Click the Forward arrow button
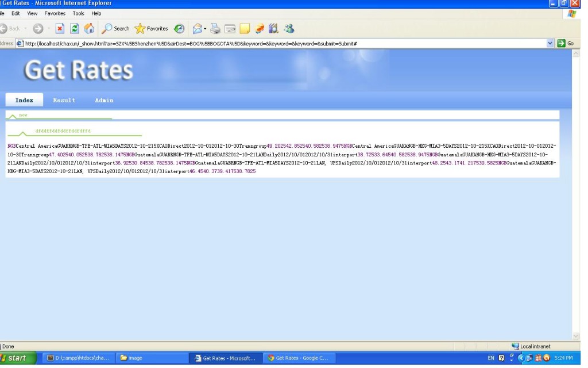Image resolution: width=588 pixels, height=368 pixels. (x=38, y=29)
